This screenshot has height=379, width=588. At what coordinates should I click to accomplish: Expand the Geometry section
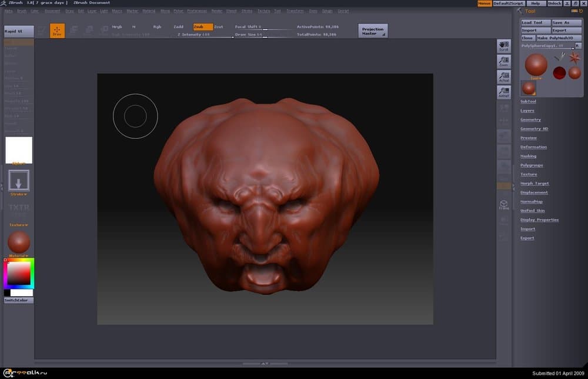point(530,120)
